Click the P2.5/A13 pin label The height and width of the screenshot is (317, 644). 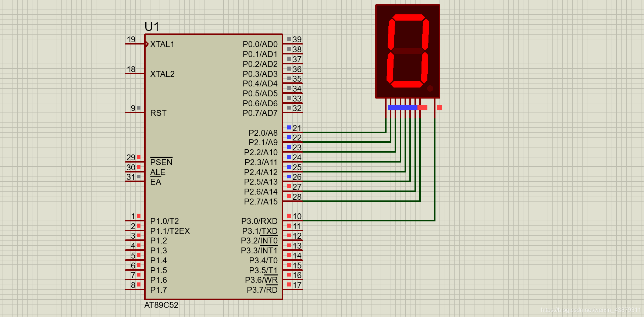[x=261, y=182]
